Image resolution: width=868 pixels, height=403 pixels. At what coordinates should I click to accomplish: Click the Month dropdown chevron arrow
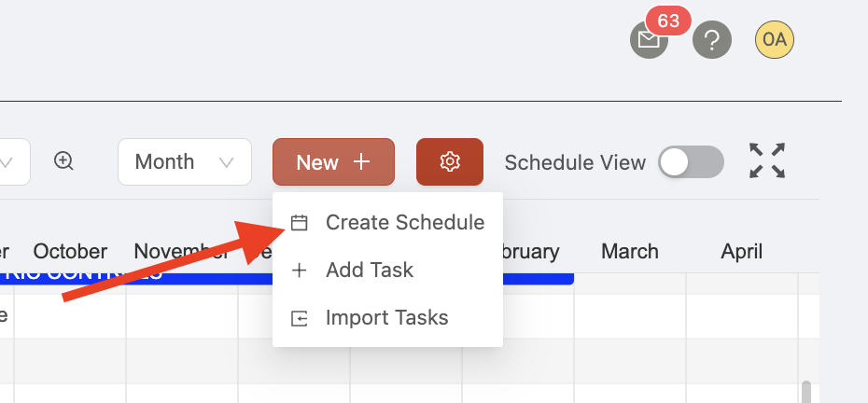click(226, 162)
